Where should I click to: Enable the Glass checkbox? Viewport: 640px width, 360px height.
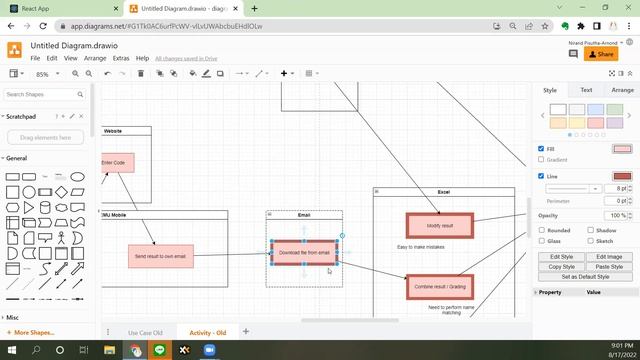pos(542,241)
